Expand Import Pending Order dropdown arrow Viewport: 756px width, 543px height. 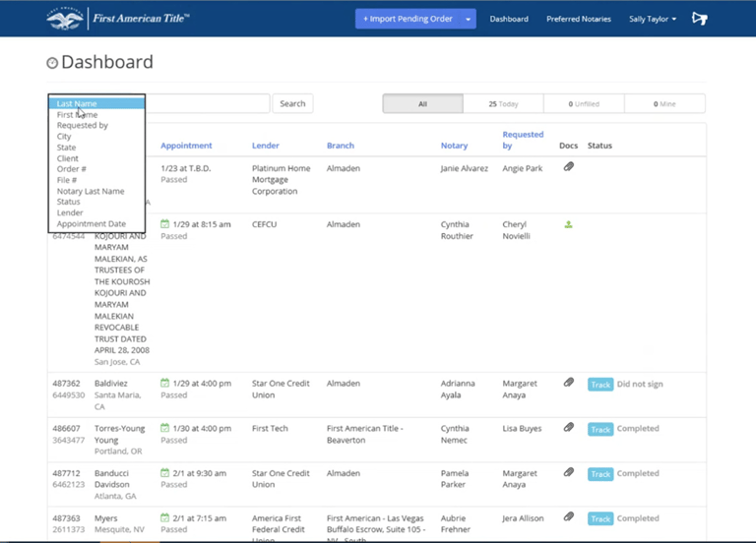(468, 19)
